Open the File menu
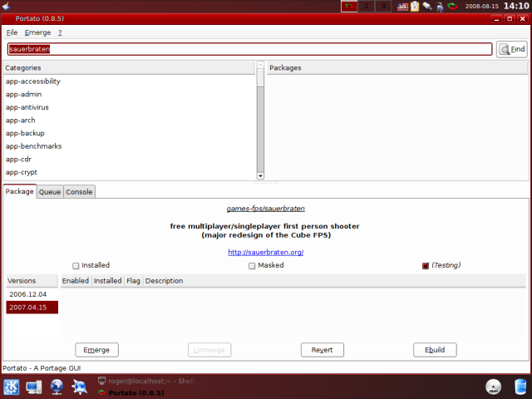Image resolution: width=532 pixels, height=399 pixels. (x=12, y=32)
